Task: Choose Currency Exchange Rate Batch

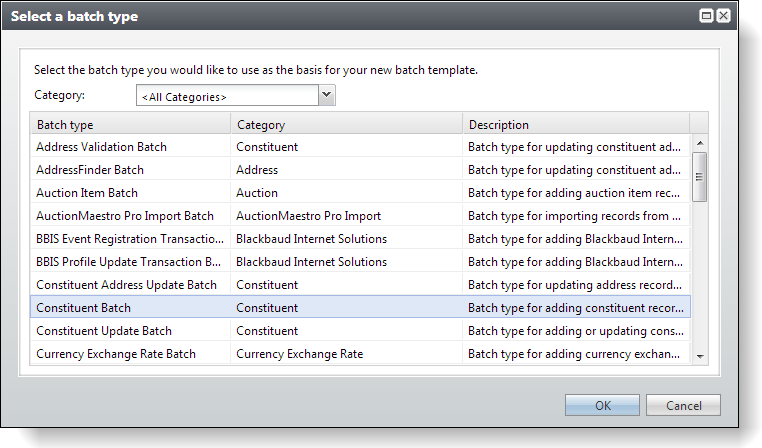Action: (x=360, y=353)
